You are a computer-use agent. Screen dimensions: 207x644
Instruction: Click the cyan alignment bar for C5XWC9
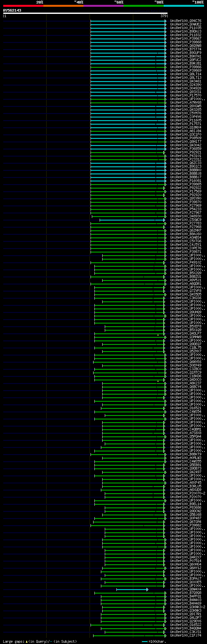132,220
